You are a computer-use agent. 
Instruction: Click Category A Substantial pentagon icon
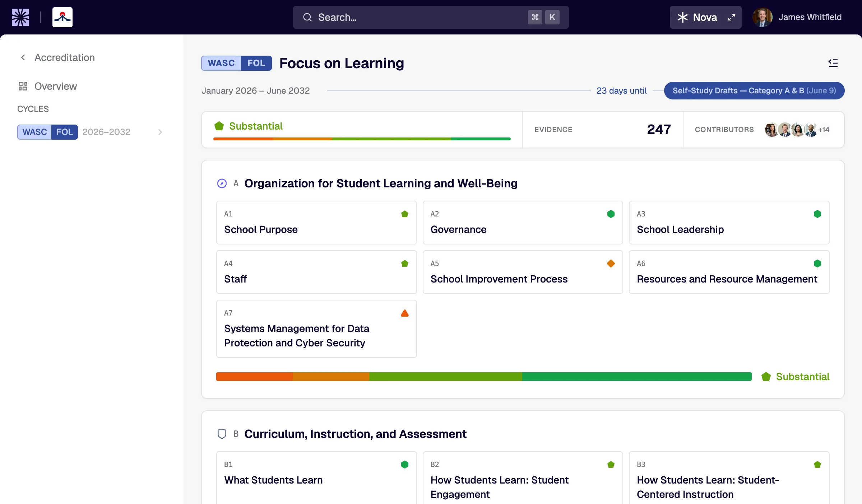766,377
